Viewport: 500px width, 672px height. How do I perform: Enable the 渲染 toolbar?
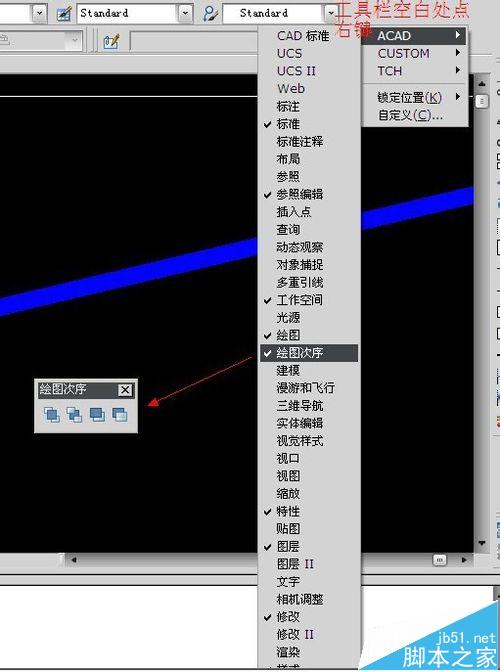point(309,652)
